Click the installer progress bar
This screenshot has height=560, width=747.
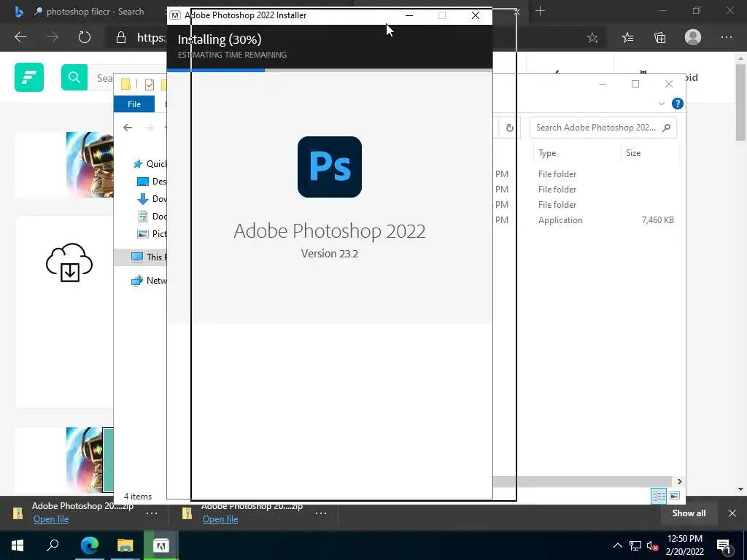[330, 71]
